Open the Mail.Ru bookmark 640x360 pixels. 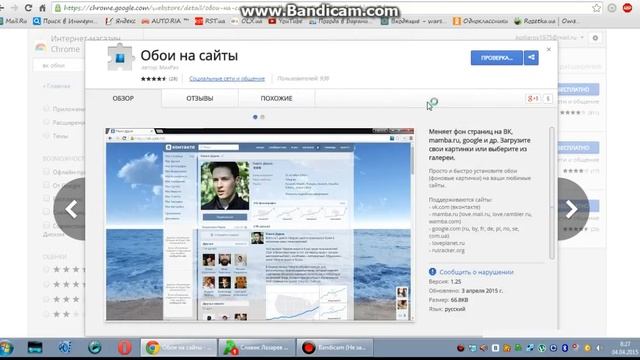tap(14, 21)
